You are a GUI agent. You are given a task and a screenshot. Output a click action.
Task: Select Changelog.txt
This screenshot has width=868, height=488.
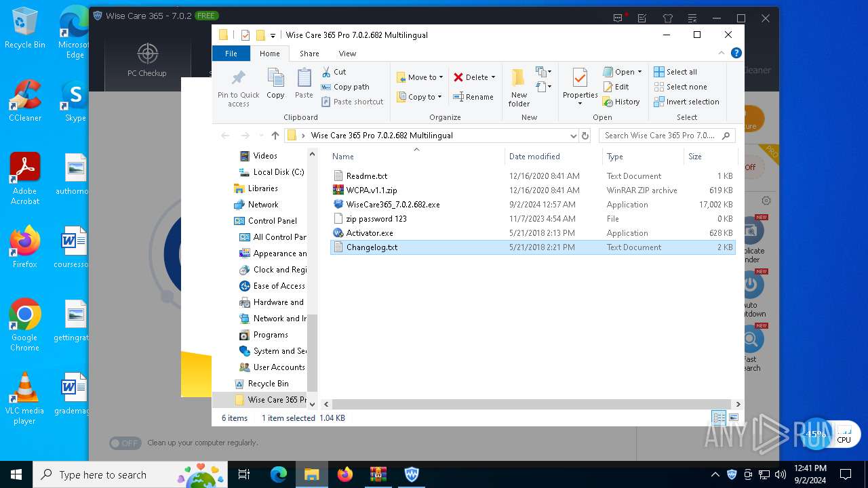532,247
